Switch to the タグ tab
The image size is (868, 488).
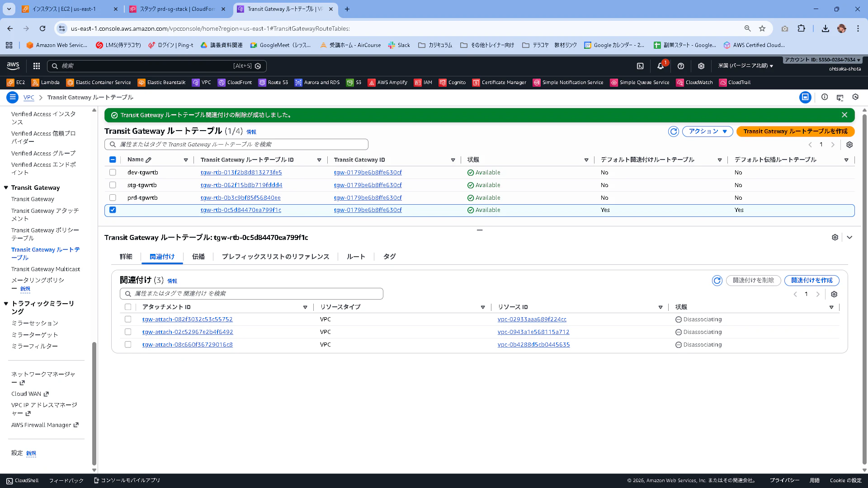click(x=390, y=257)
